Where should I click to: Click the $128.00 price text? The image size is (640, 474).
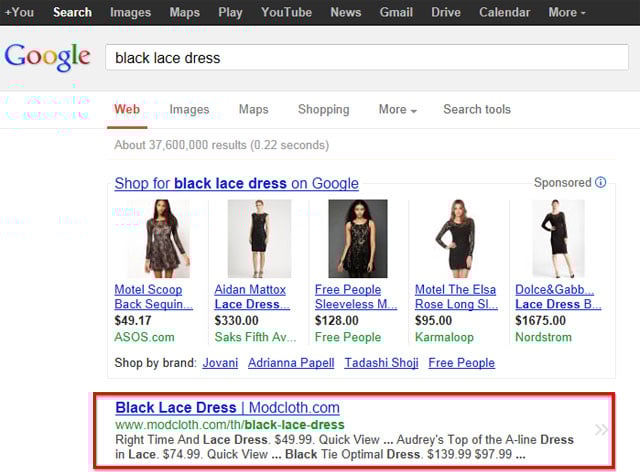336,320
